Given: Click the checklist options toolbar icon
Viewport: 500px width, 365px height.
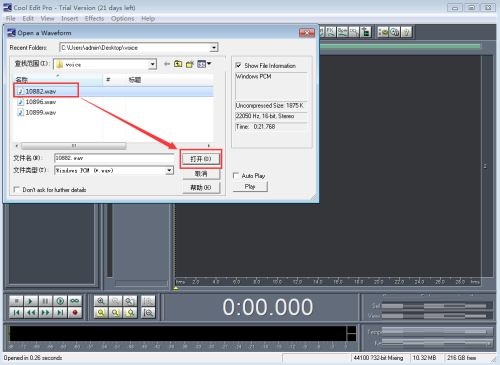Looking at the screenshot, I should click(x=383, y=32).
